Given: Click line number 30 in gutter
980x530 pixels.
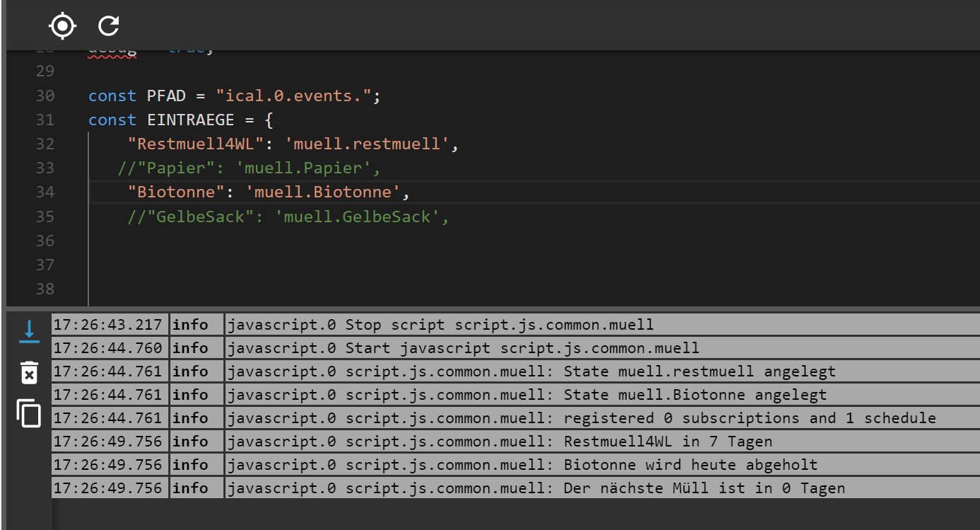Looking at the screenshot, I should [45, 96].
